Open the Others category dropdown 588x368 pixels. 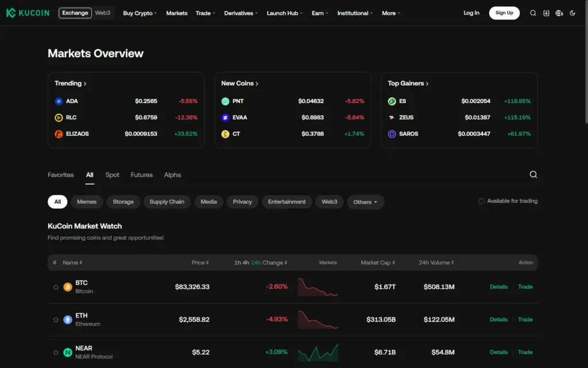(365, 202)
